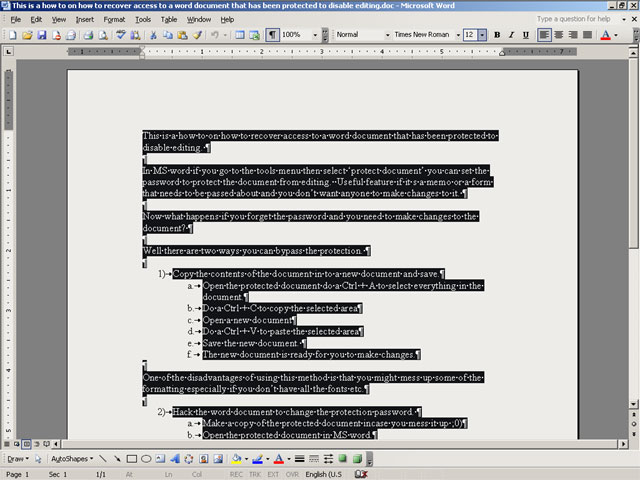The height and width of the screenshot is (480, 640).
Task: Click the spelling status book icon
Action: [x=361, y=474]
